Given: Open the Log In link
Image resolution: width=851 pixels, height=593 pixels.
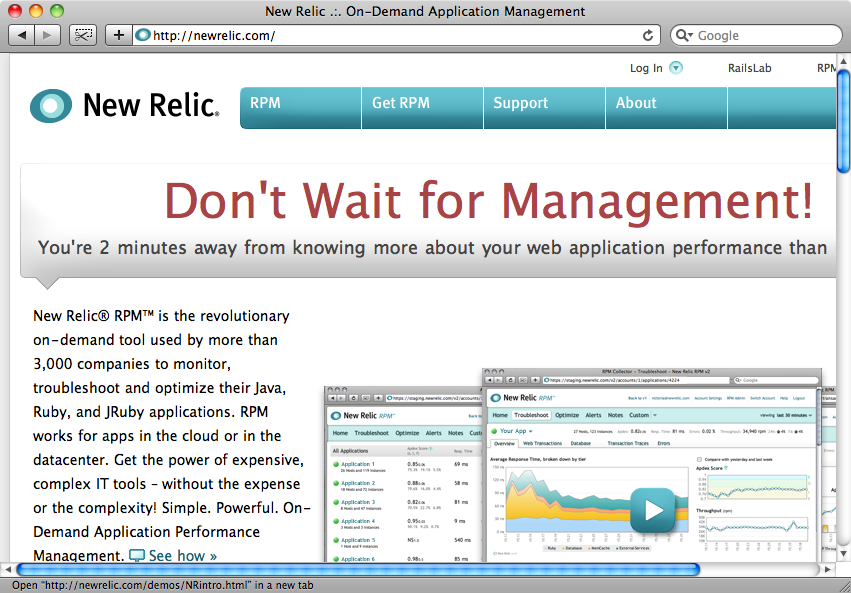Looking at the screenshot, I should click(x=646, y=68).
